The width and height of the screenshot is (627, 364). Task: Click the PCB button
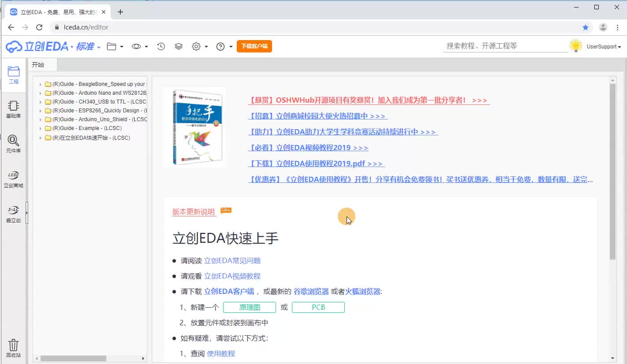click(x=318, y=307)
